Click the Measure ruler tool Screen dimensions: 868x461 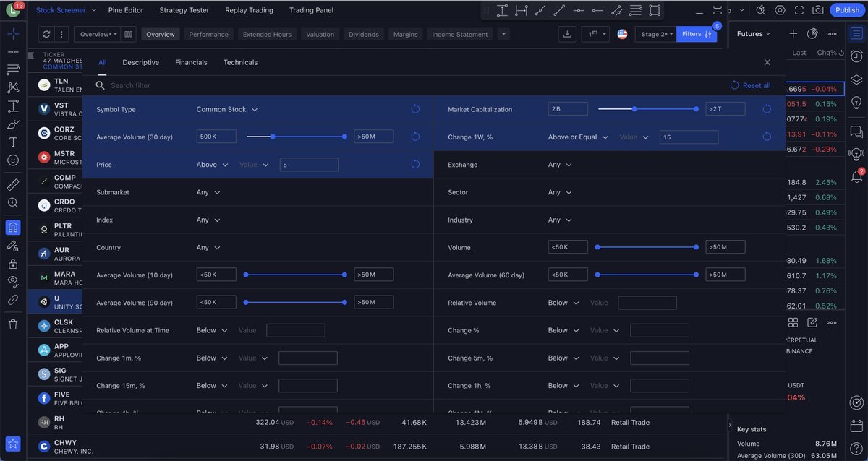[13, 185]
